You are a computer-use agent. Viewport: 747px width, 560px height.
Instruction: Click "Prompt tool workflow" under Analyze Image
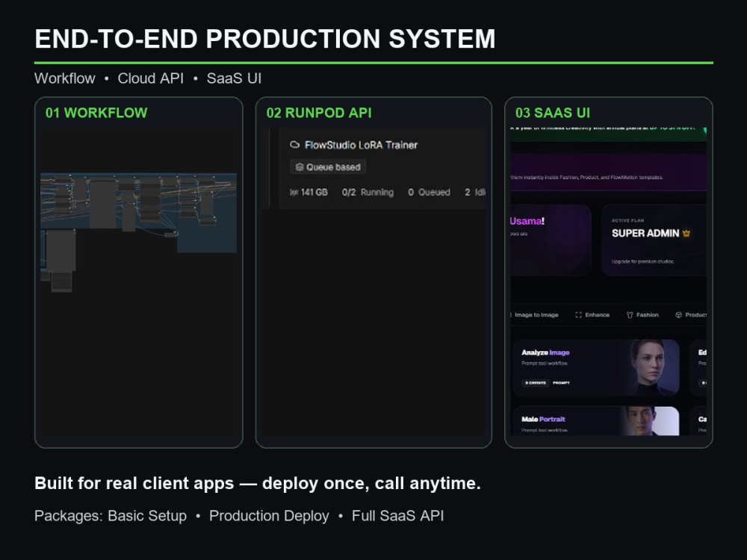(x=545, y=364)
